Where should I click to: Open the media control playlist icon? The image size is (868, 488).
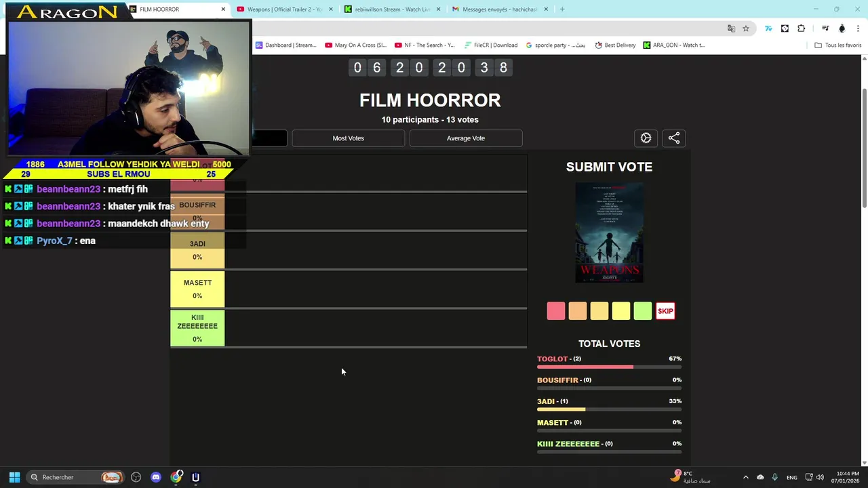(825, 28)
